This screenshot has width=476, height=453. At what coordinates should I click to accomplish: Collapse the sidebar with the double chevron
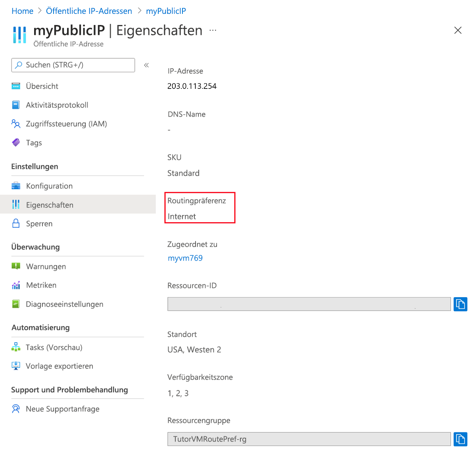tap(146, 65)
